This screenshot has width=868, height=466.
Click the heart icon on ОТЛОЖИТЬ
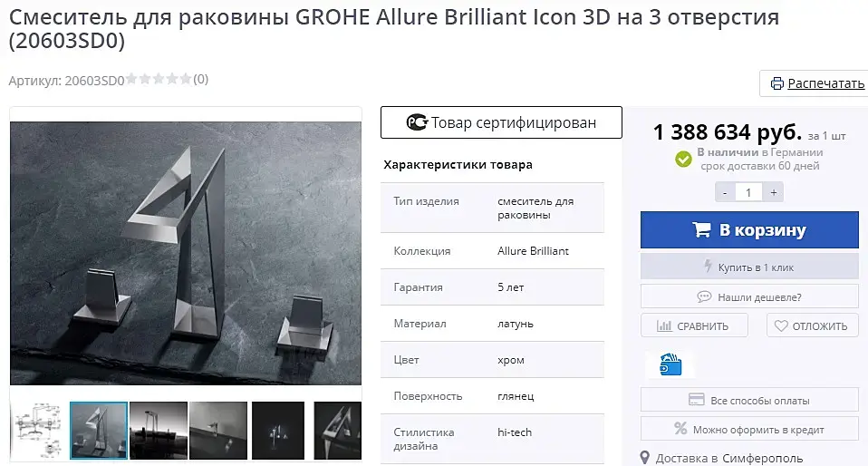tap(780, 325)
